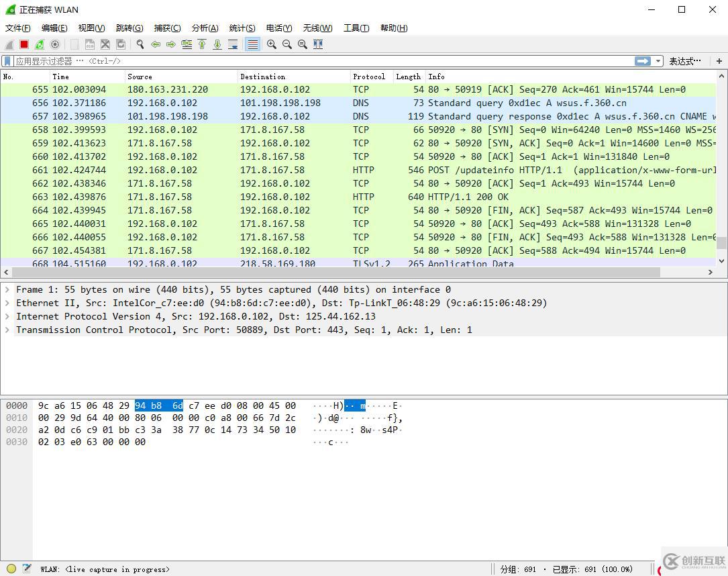
Task: Expand the Ethernet II tree row
Action: (x=7, y=303)
